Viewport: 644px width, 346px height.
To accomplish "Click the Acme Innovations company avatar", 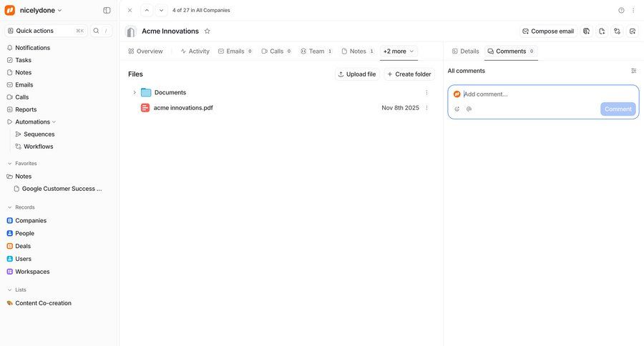I will point(131,31).
